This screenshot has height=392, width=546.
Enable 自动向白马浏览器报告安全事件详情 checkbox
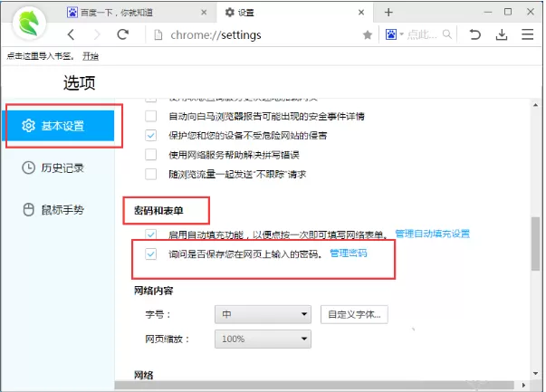pyautogui.click(x=151, y=116)
